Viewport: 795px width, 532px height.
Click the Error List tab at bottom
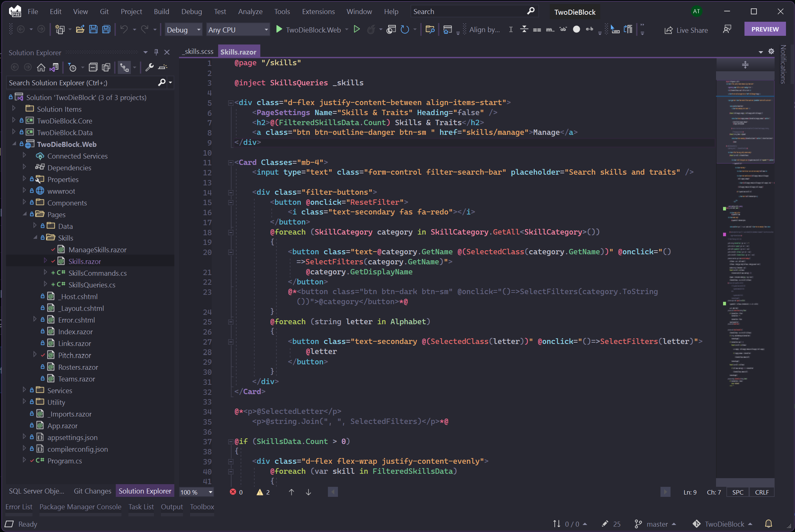coord(18,507)
